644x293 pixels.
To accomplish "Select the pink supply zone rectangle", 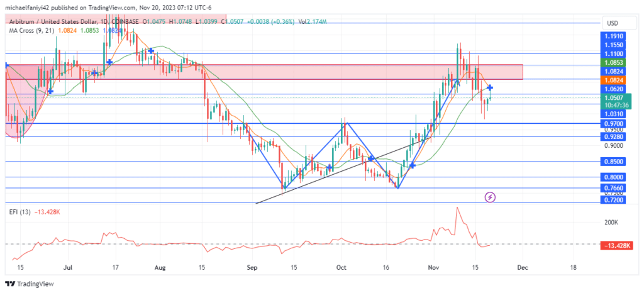I will [x=264, y=72].
